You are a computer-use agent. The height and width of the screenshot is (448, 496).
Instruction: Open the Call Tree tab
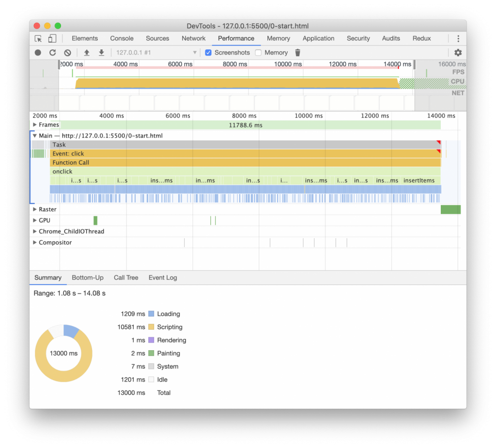coord(126,278)
